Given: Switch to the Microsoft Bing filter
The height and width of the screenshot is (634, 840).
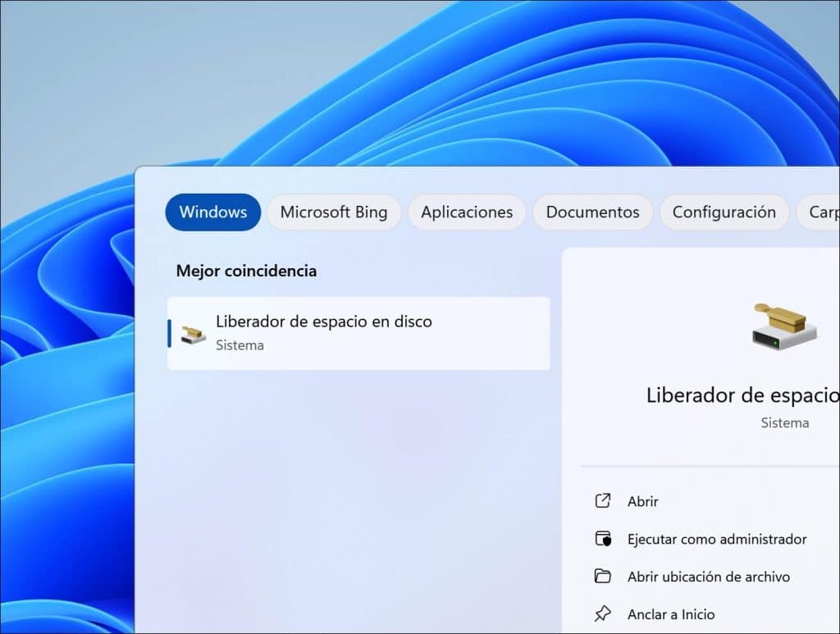Looking at the screenshot, I should 334,212.
